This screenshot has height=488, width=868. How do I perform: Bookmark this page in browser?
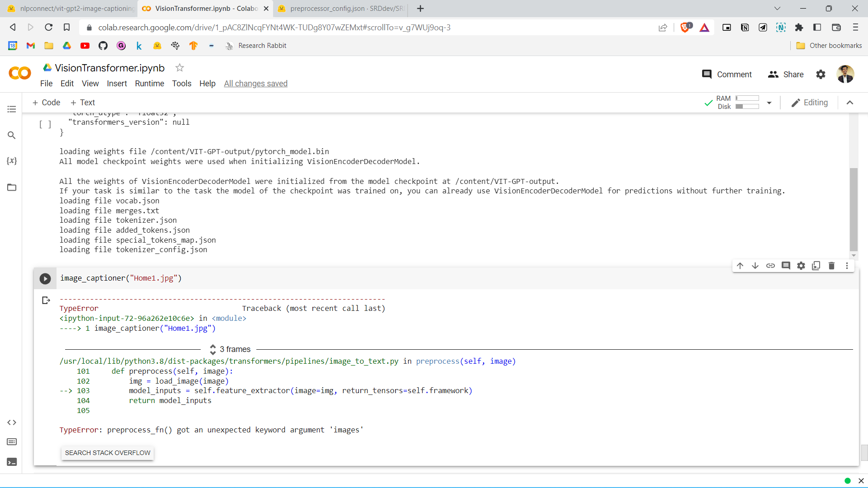pyautogui.click(x=66, y=28)
